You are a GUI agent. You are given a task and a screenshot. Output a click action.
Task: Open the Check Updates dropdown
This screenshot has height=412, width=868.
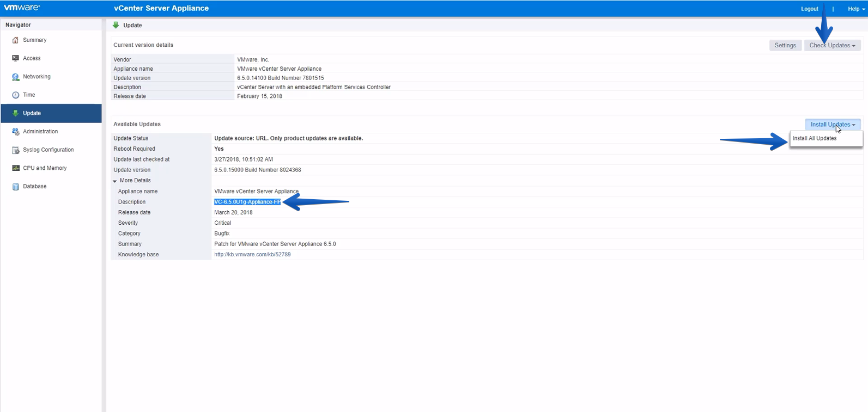(x=832, y=45)
